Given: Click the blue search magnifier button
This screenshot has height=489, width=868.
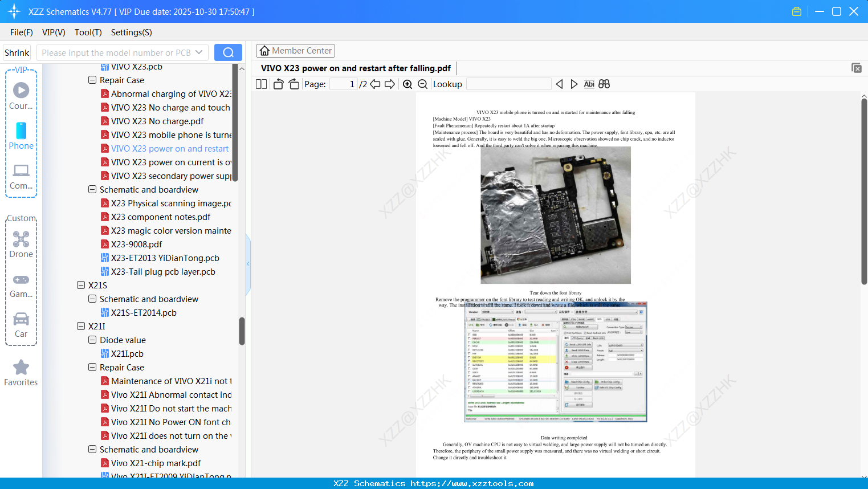Looking at the screenshot, I should pos(228,52).
